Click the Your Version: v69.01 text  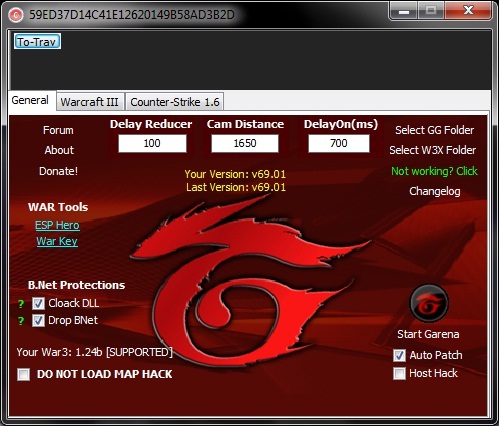pyautogui.click(x=235, y=174)
